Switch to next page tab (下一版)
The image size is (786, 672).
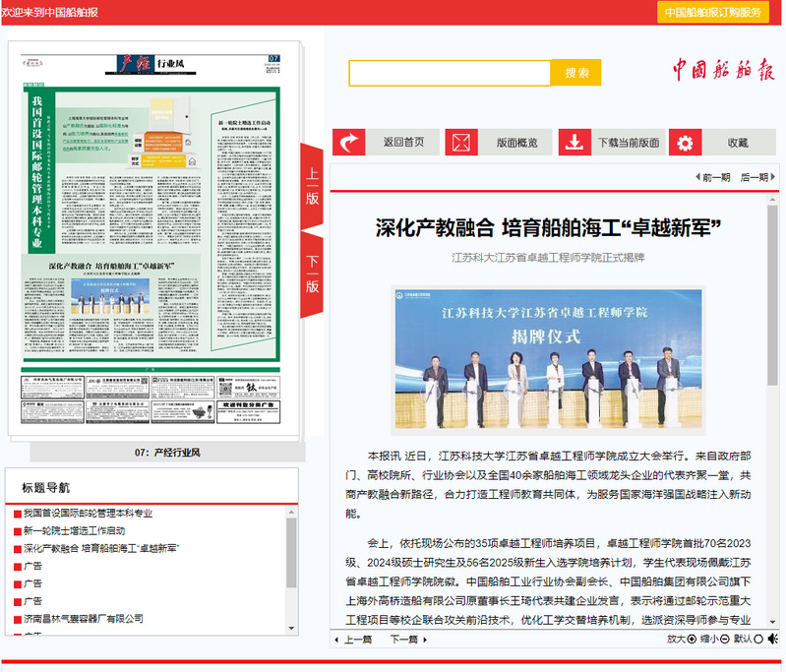(312, 275)
